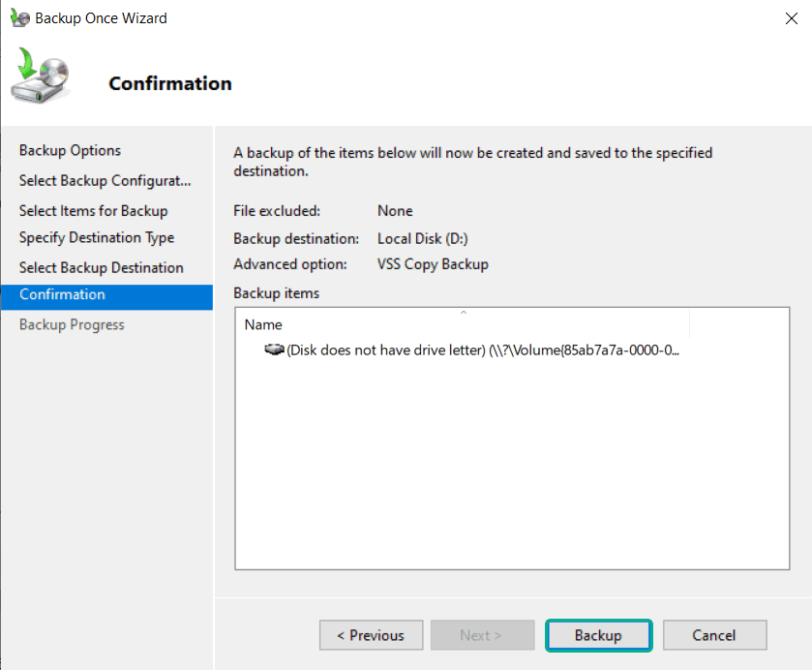Open the Specify Destination Type step
812x670 pixels.
tap(97, 237)
